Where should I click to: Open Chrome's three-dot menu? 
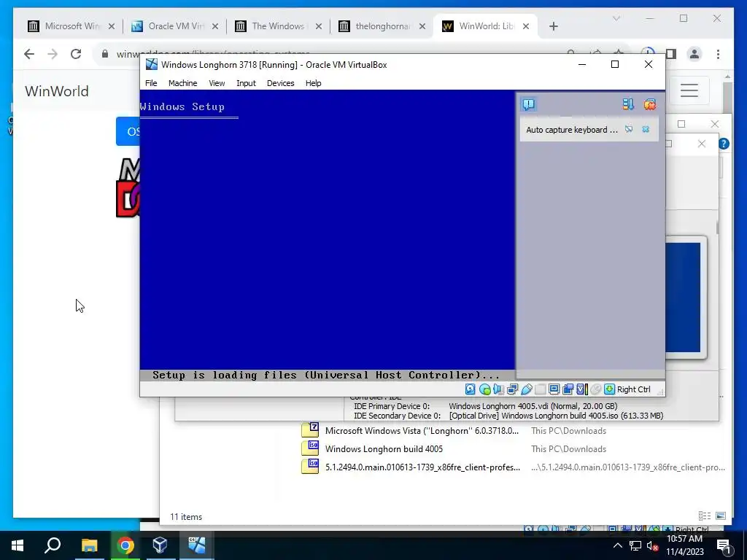[718, 54]
